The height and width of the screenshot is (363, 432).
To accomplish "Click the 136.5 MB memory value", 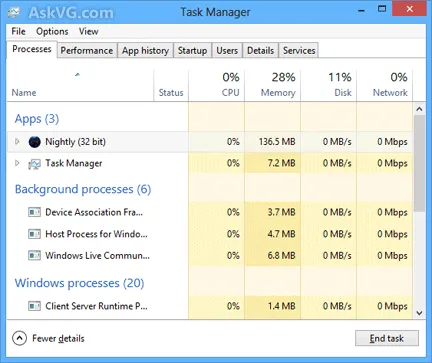I will pos(277,142).
